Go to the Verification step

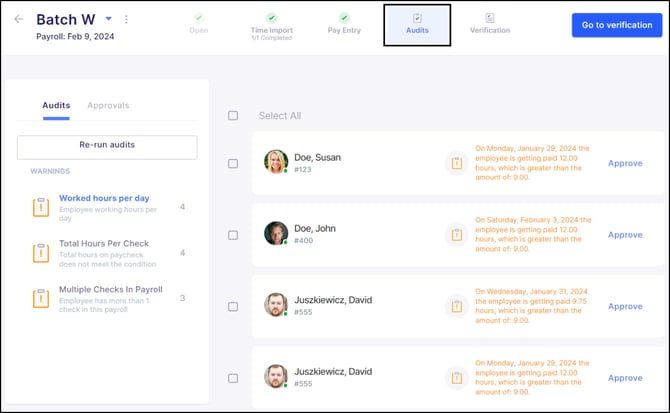click(490, 24)
